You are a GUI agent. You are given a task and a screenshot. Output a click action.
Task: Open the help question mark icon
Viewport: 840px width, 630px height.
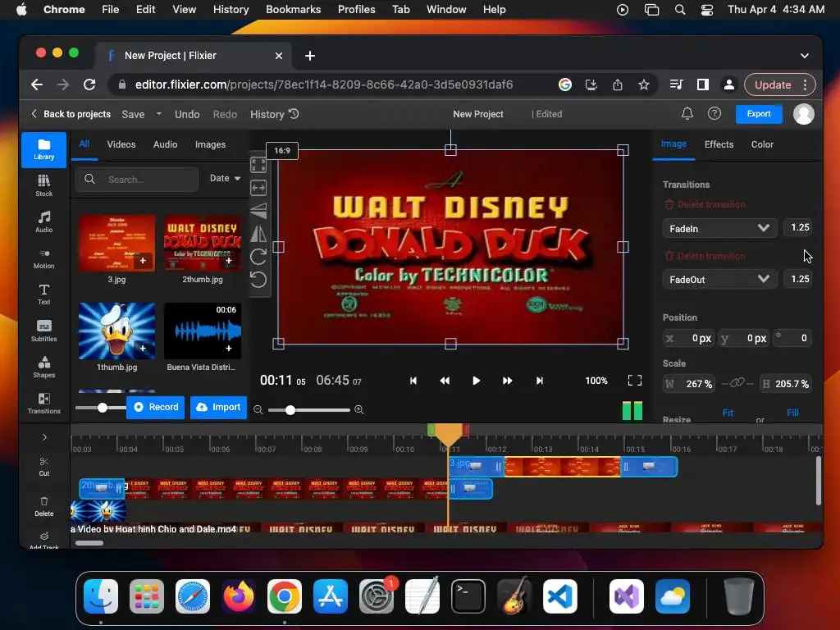[714, 113]
